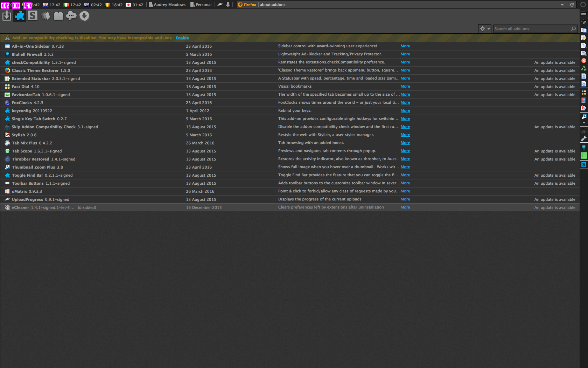Open the Services chat-bubble category

point(71,16)
